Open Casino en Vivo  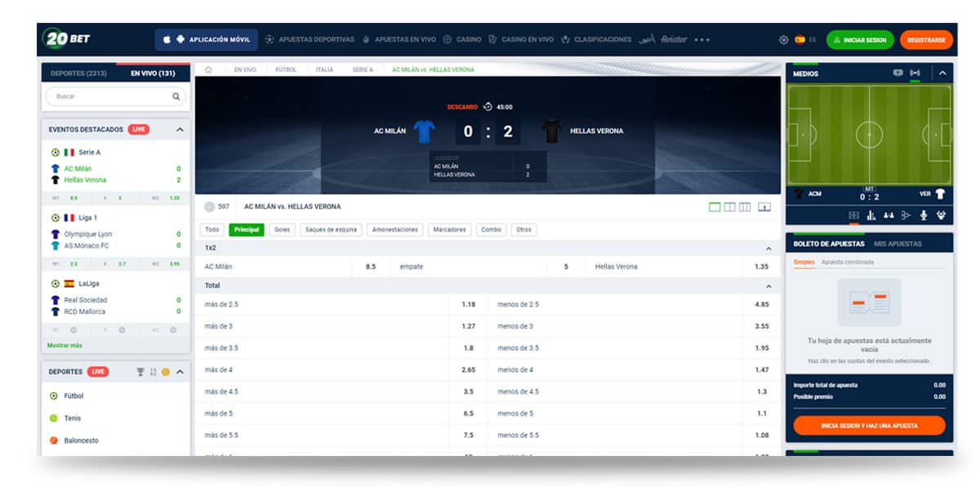click(x=521, y=39)
